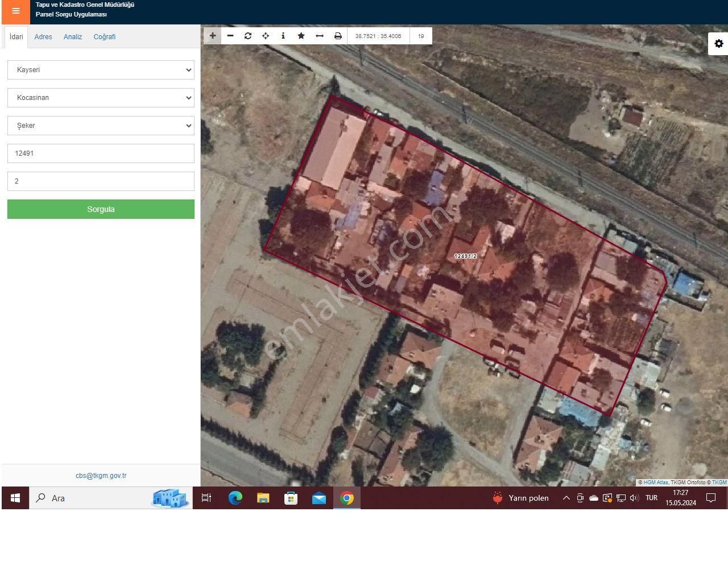Switch to Chrome on the taskbar
This screenshot has height=582, width=728.
point(347,498)
